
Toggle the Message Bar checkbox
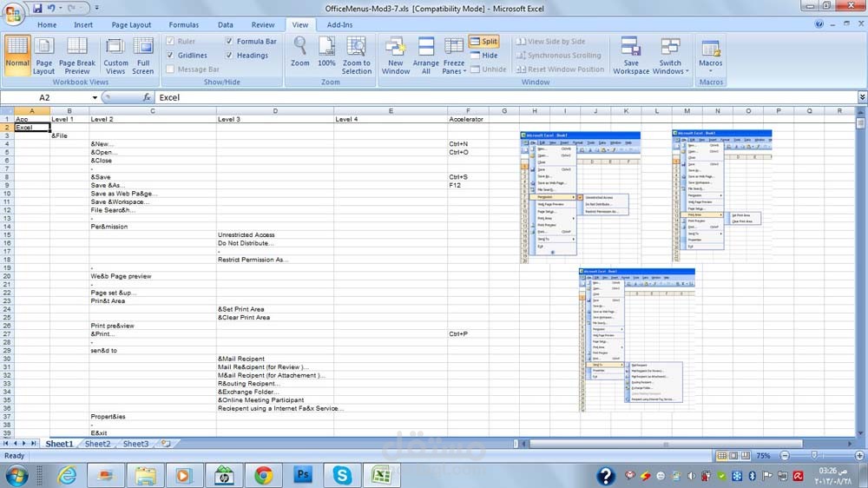(x=170, y=69)
